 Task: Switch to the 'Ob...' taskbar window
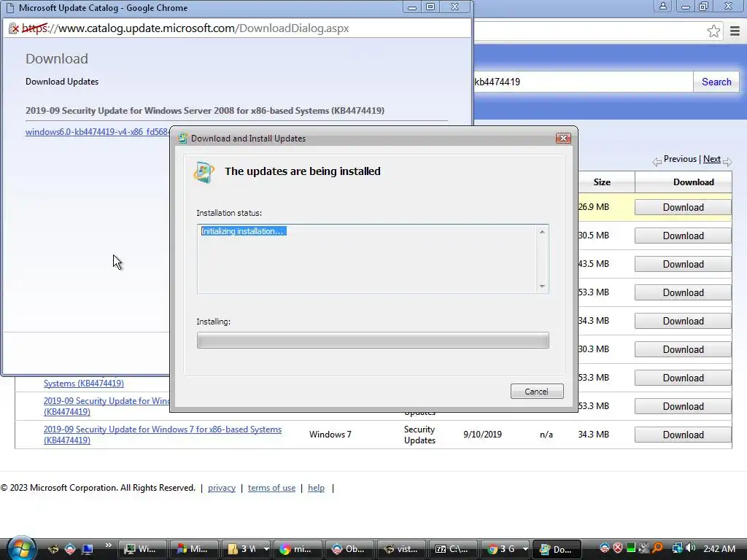pyautogui.click(x=349, y=549)
